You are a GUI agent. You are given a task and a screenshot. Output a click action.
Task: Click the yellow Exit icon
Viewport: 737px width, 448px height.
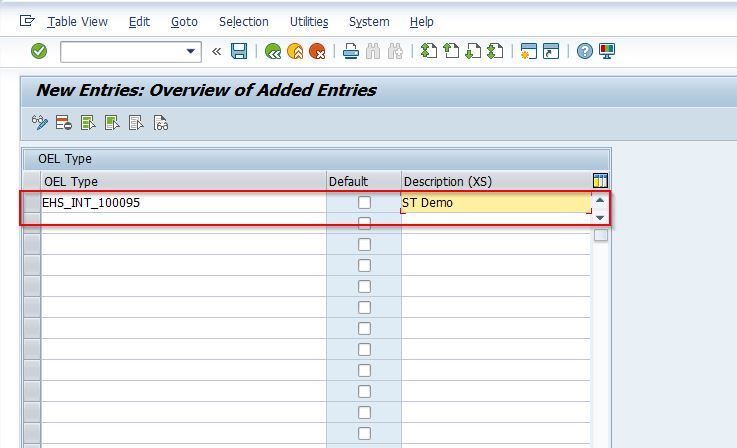pos(295,51)
